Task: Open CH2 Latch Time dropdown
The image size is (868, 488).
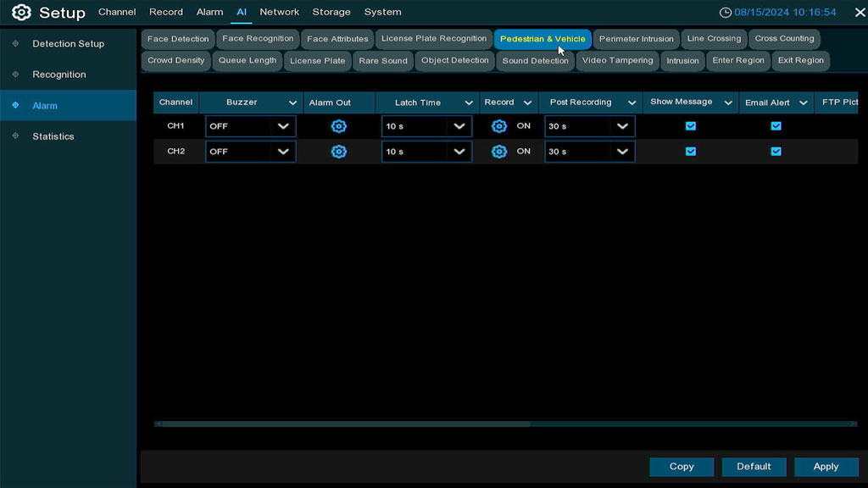Action: [459, 152]
